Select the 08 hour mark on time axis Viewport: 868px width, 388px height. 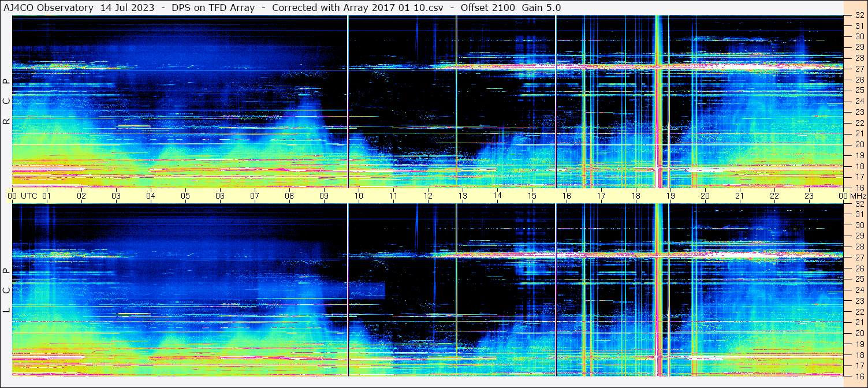[289, 196]
